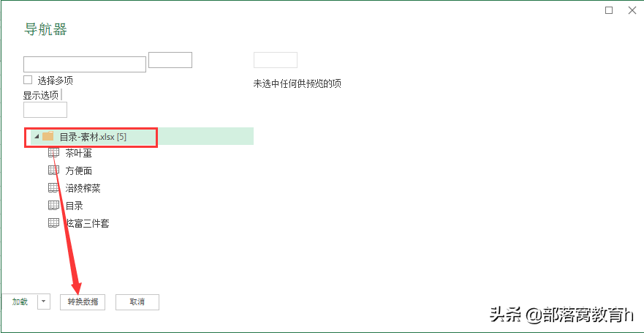The image size is (644, 333).
Task: Open the 显示选项 dropdown
Action: [x=42, y=95]
